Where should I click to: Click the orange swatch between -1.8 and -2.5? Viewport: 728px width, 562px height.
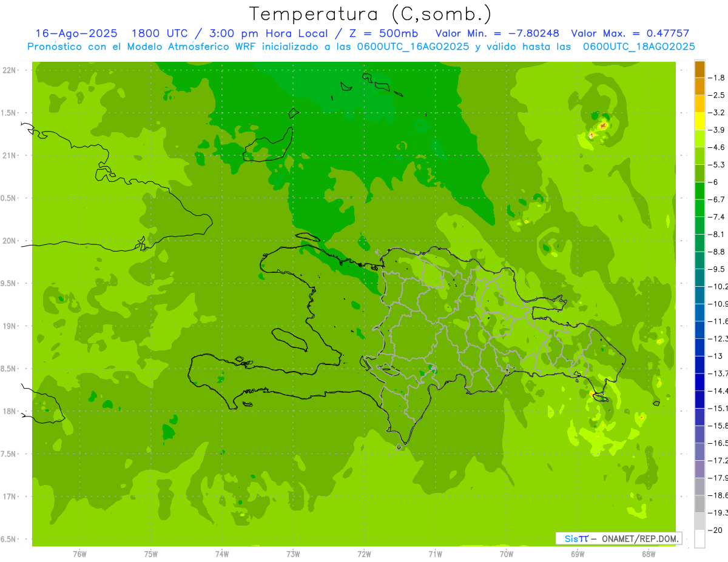click(699, 87)
